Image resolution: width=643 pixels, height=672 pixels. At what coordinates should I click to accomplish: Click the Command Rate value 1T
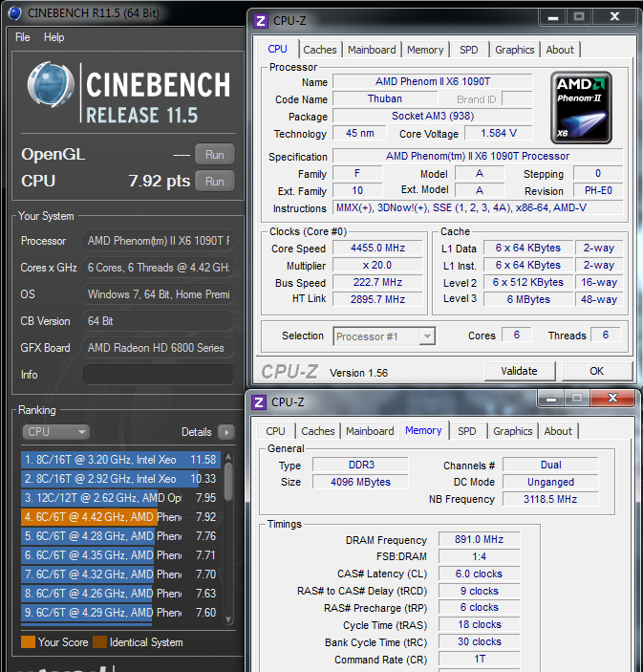tap(479, 660)
